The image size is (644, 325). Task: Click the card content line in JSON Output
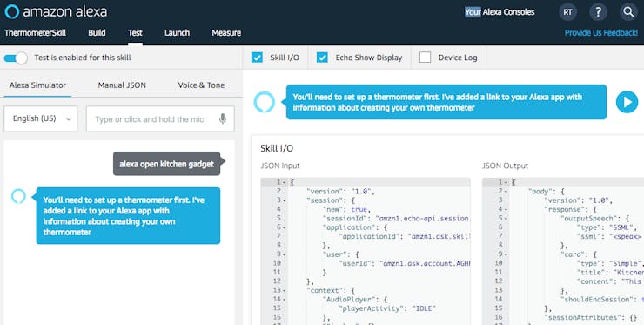610,281
